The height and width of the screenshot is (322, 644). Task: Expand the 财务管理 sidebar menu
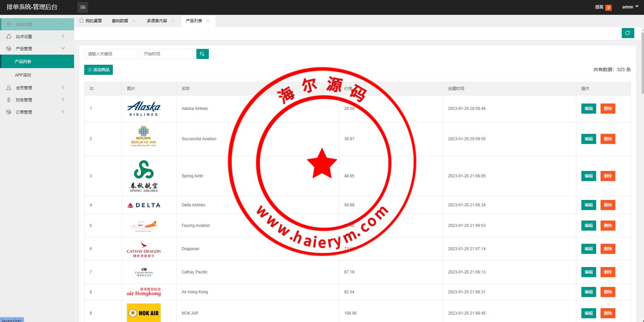37,100
